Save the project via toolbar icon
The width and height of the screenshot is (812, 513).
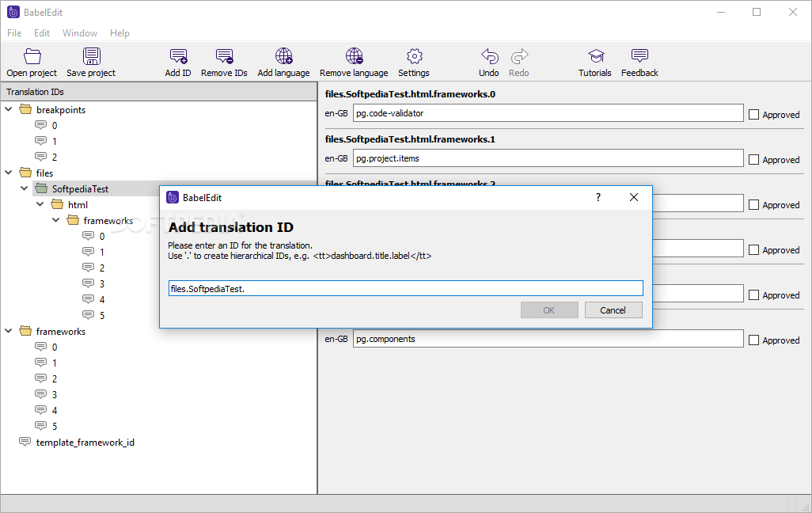[91, 63]
